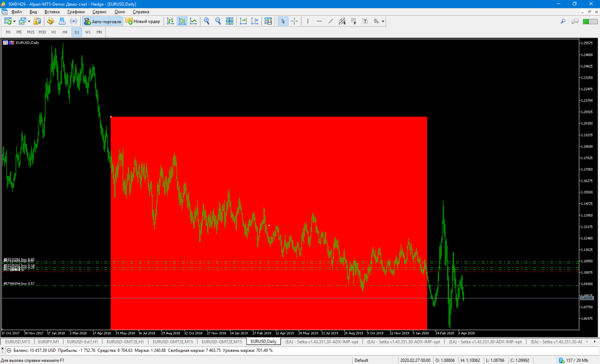Select the MN timeframe
600x364 pixels.
99,32
